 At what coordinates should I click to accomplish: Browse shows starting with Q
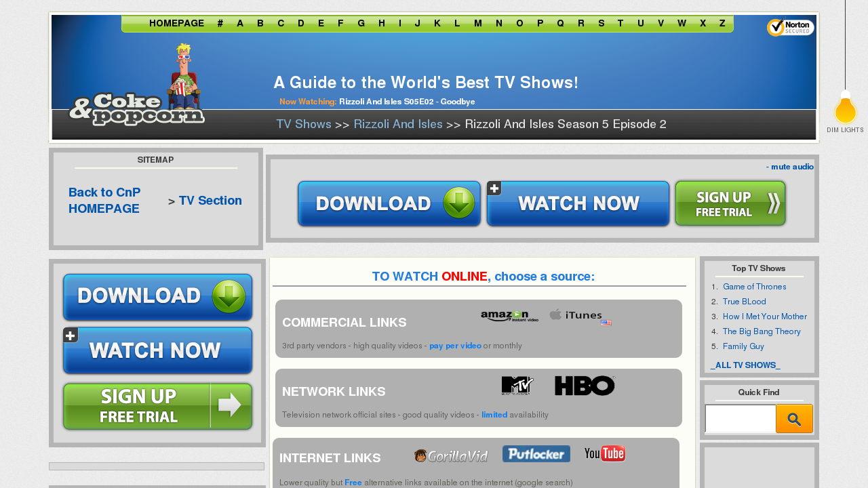tap(560, 23)
